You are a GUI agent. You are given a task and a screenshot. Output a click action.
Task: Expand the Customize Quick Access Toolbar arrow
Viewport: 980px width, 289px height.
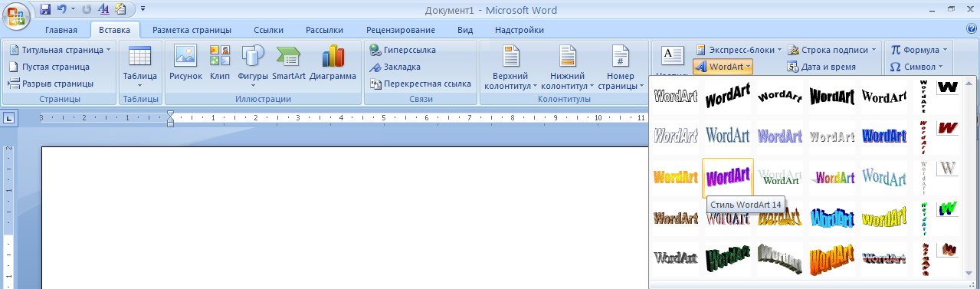[x=143, y=10]
